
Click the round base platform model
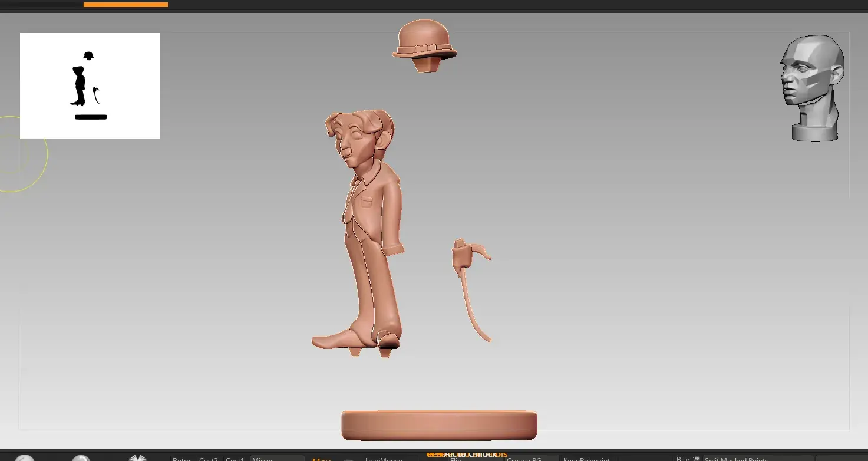click(439, 426)
